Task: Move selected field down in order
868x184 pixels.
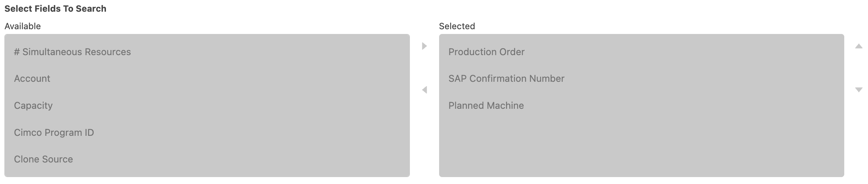Action: pyautogui.click(x=859, y=90)
